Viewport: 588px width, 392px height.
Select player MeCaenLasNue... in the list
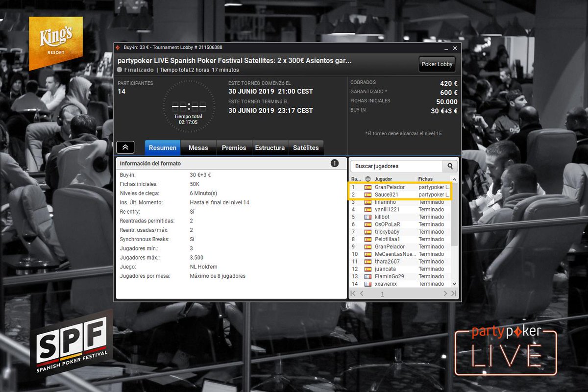[400, 254]
